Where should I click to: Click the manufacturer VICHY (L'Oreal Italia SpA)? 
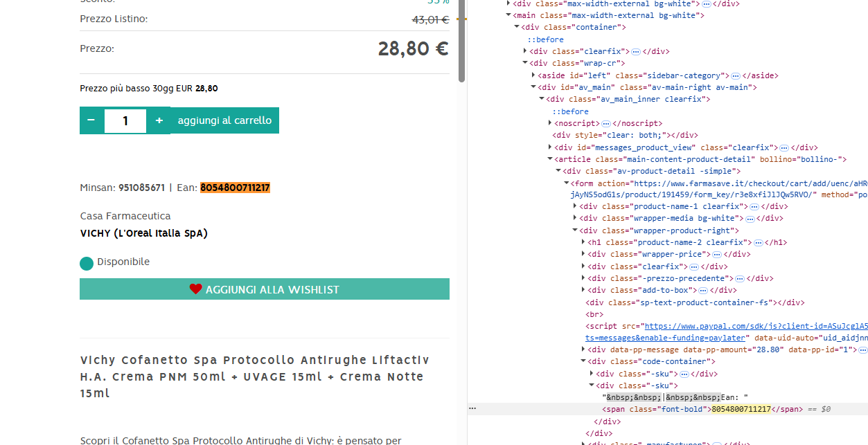click(144, 233)
